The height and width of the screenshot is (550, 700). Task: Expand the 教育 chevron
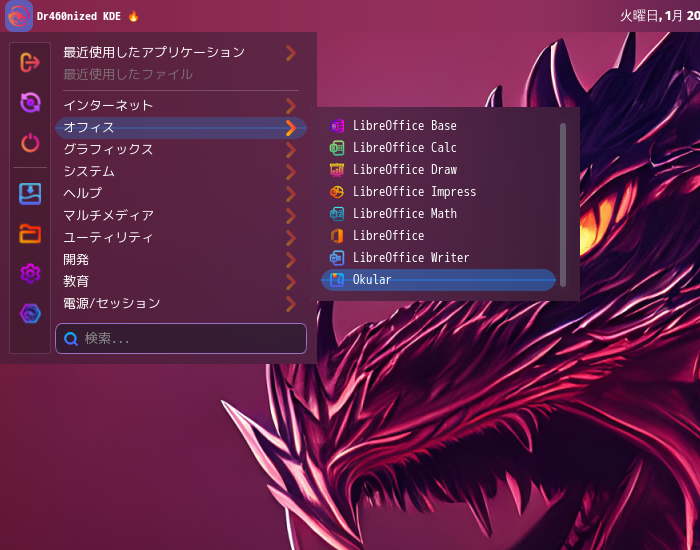(x=291, y=282)
